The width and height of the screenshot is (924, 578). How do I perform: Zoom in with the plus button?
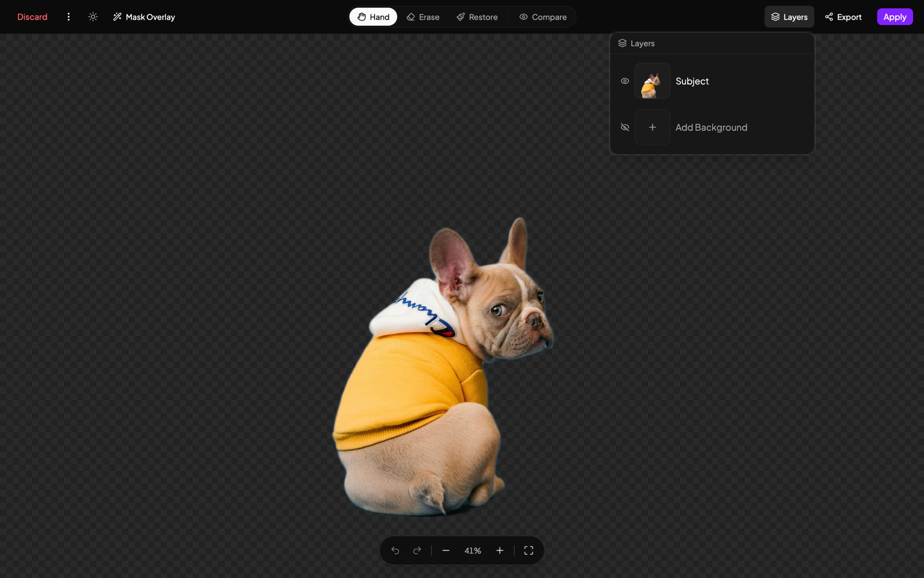pyautogui.click(x=500, y=550)
